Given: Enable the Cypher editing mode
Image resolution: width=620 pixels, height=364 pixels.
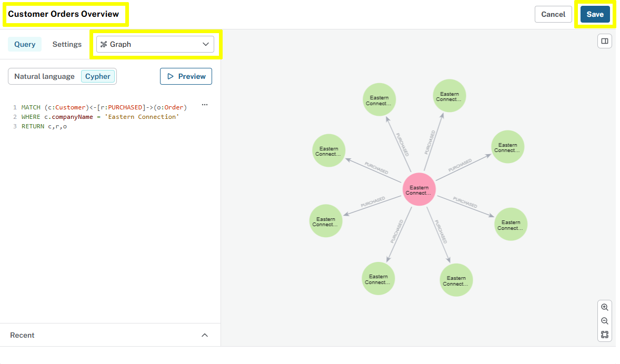Looking at the screenshot, I should pos(98,76).
